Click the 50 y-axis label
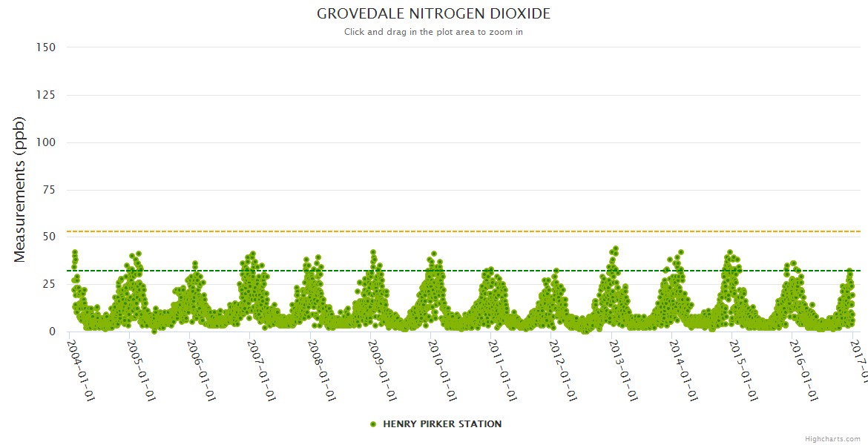 tap(49, 237)
